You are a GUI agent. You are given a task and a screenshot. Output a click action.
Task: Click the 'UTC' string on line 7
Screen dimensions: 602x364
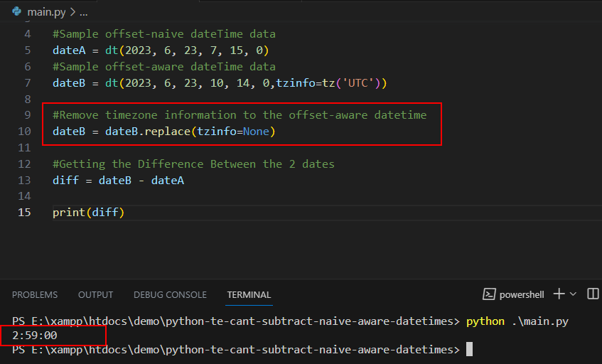358,83
